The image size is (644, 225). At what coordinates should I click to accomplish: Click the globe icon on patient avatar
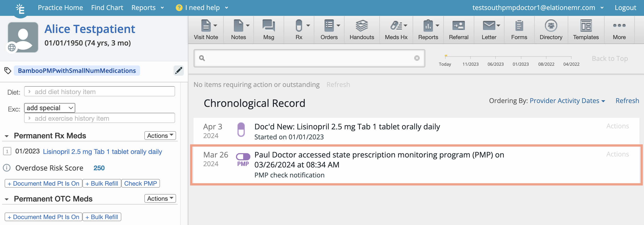[x=12, y=48]
